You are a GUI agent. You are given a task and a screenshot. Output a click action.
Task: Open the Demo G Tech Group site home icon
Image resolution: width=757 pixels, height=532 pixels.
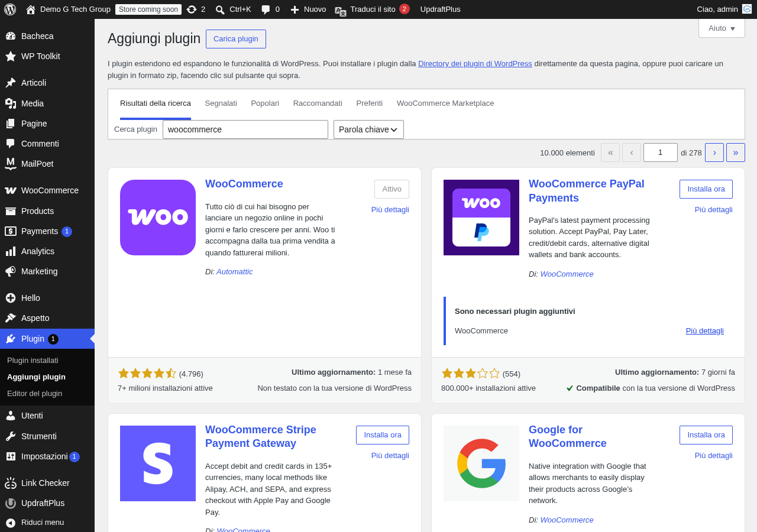pyautogui.click(x=31, y=9)
